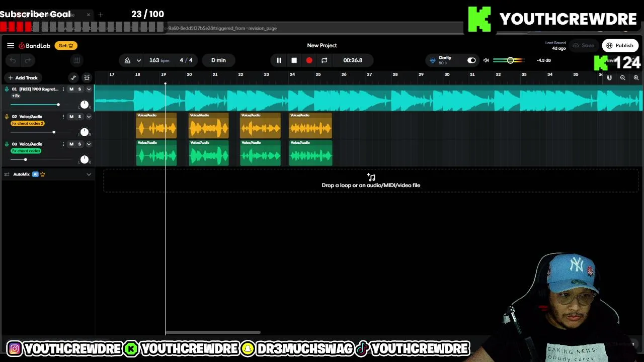
Task: Mute output with the speaker icon
Action: pyautogui.click(x=486, y=60)
